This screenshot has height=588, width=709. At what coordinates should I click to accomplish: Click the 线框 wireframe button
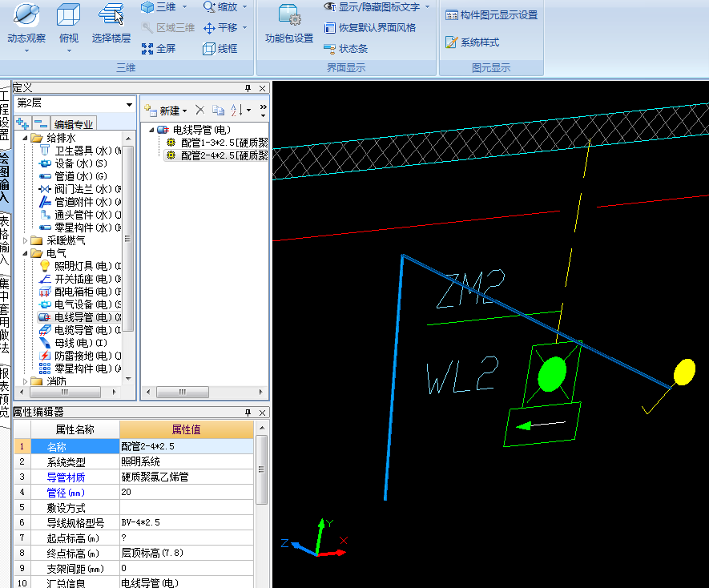tap(220, 48)
